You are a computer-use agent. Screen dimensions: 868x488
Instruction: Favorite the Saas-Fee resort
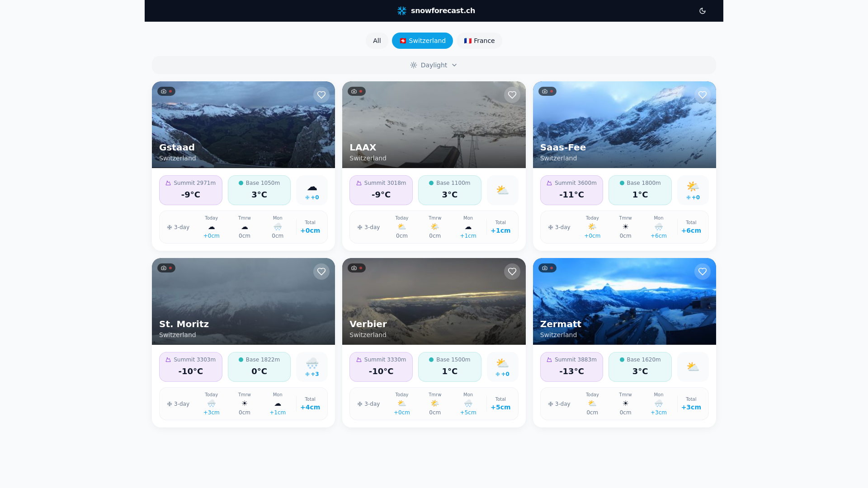703,95
